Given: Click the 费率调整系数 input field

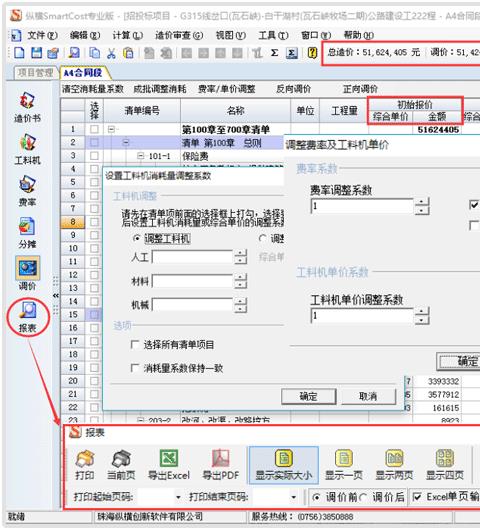Looking at the screenshot, I should coord(362,206).
